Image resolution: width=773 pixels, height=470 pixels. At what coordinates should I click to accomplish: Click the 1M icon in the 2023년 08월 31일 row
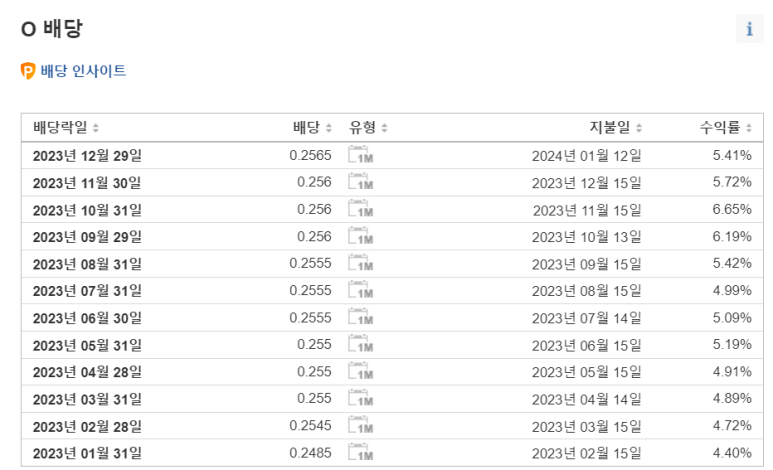tap(360, 263)
